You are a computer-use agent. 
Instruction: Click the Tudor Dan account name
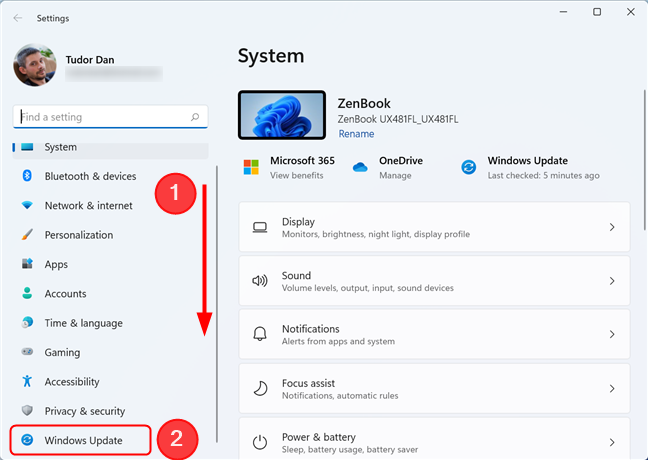coord(90,60)
